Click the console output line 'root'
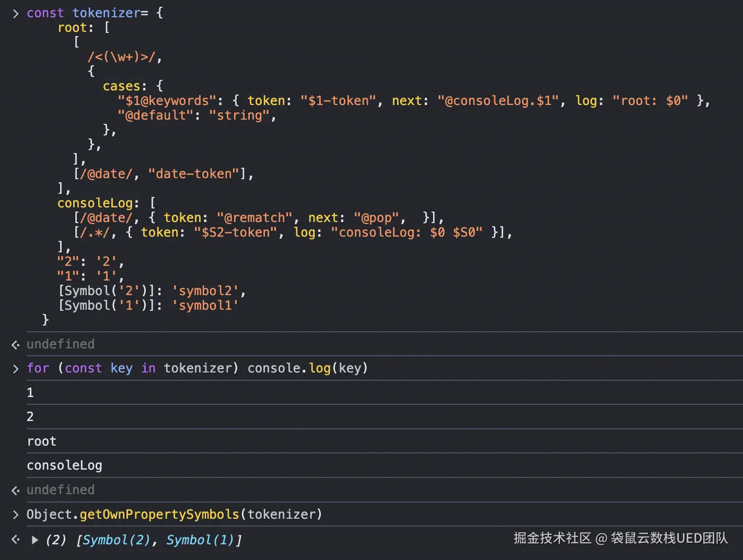 point(41,441)
